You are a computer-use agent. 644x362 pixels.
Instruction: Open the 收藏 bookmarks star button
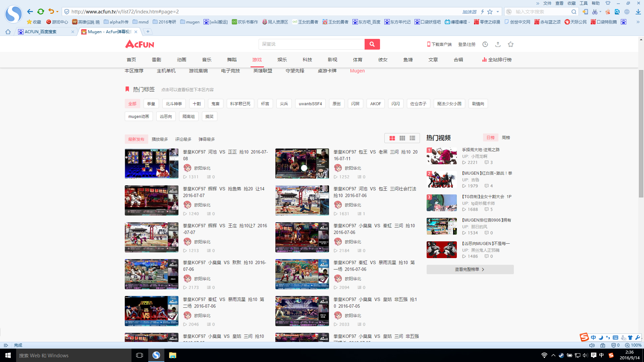(x=34, y=22)
